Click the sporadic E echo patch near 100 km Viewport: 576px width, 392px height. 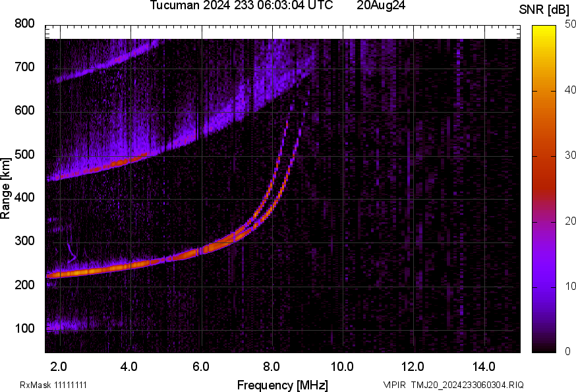coord(66,325)
